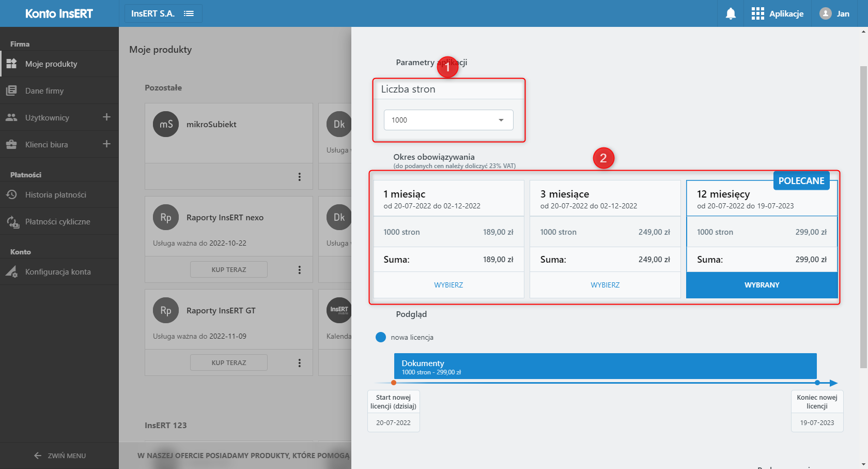Open the InsERT S.A. company switcher
Screen dimensions: 868x469
163,13
